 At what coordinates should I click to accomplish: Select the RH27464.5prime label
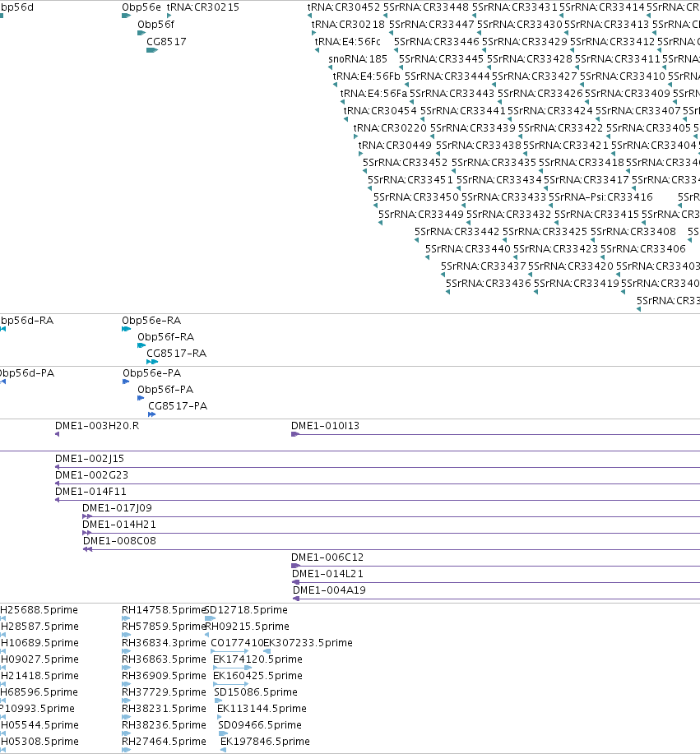pyautogui.click(x=164, y=742)
